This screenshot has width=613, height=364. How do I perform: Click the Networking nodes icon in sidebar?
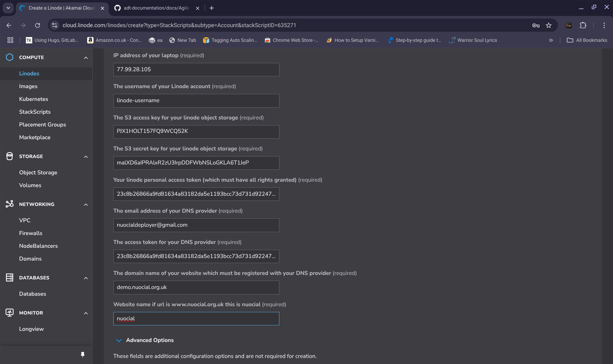(x=10, y=204)
